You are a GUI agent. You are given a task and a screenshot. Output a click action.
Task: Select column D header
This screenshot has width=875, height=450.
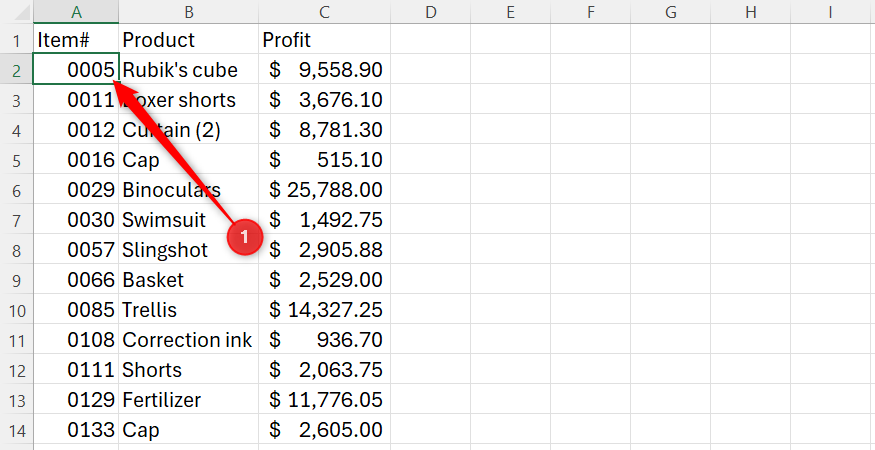tap(430, 12)
